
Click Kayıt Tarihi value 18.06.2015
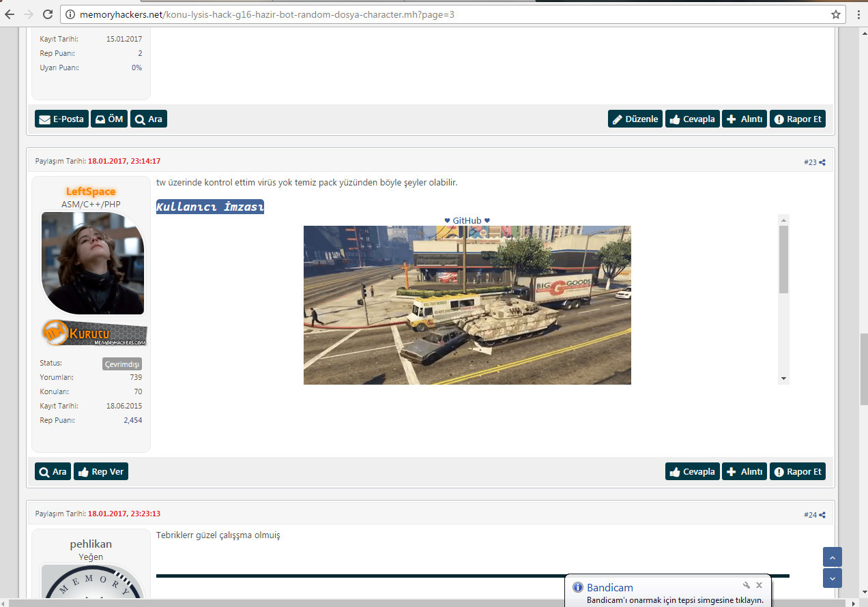tap(124, 406)
